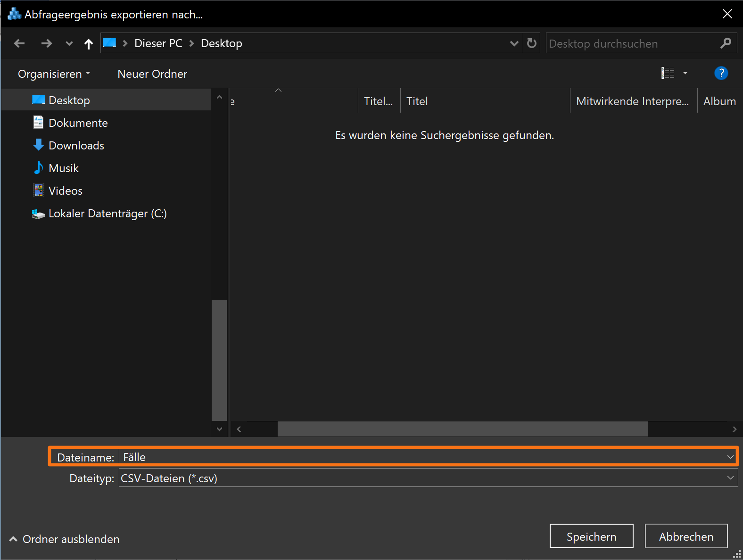Open the view options dropdown arrow
This screenshot has width=743, height=560.
(x=685, y=73)
